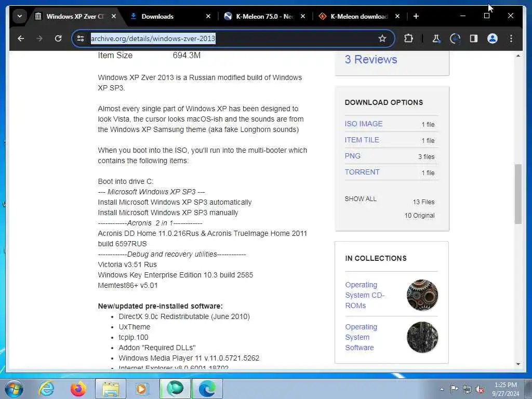Open Windows Explorer from the taskbar
This screenshot has width=532, height=399.
click(111, 389)
